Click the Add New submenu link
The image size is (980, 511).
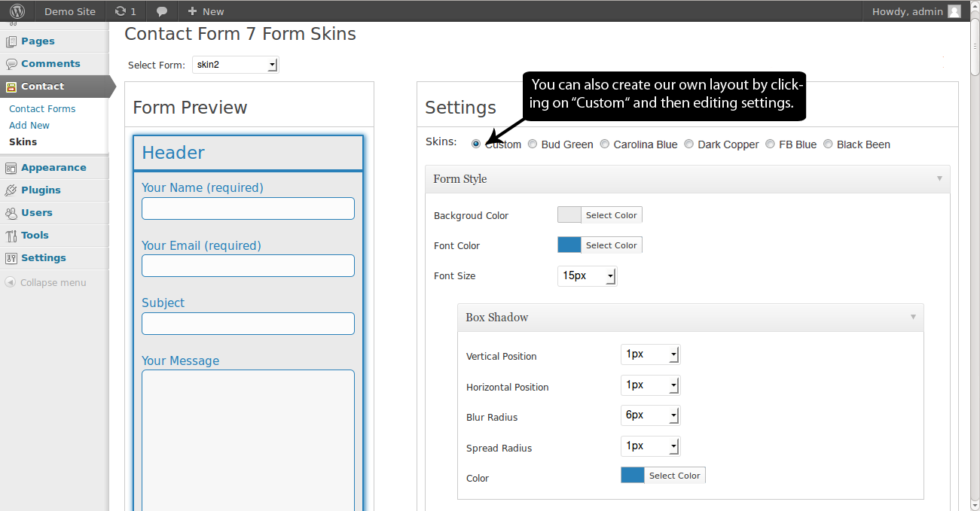point(29,126)
